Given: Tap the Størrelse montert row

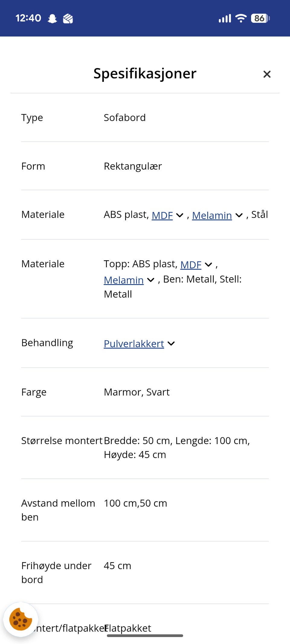Looking at the screenshot, I should point(145,447).
